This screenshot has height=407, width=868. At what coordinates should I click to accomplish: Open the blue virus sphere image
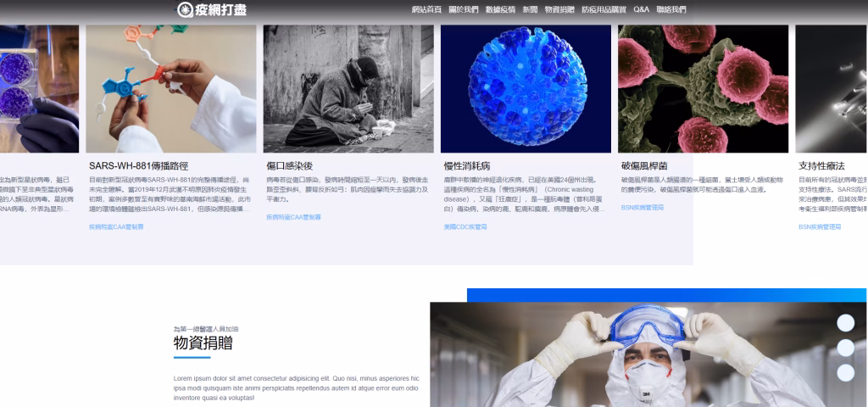[x=526, y=88]
